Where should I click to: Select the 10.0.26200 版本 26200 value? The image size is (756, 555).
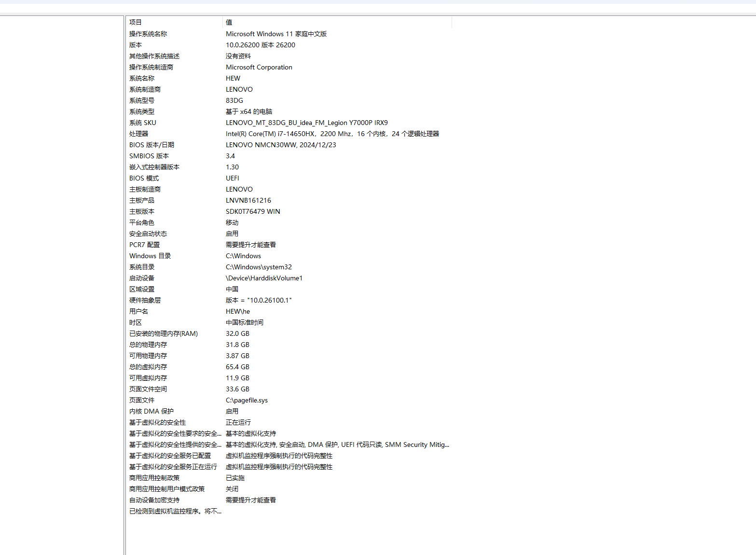[x=261, y=45]
